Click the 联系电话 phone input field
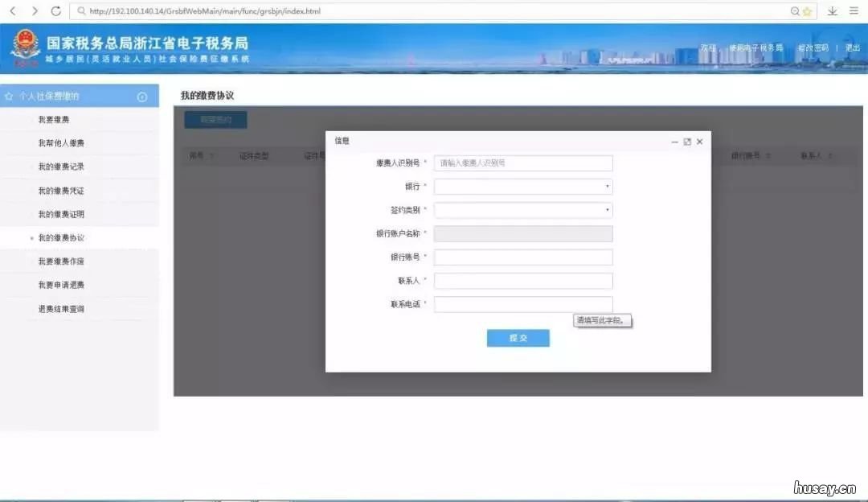The width and height of the screenshot is (868, 502). click(x=522, y=304)
